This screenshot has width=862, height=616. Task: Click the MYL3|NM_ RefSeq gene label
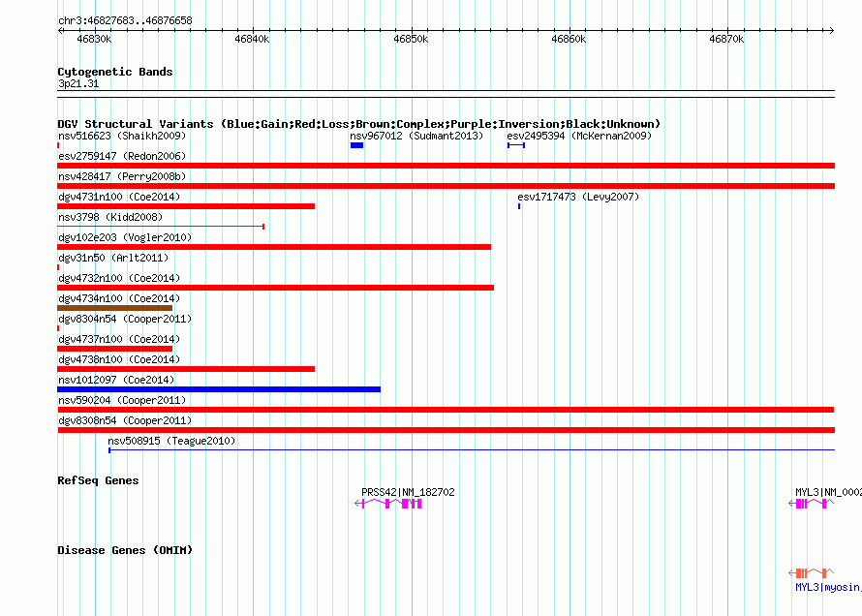pyautogui.click(x=828, y=492)
